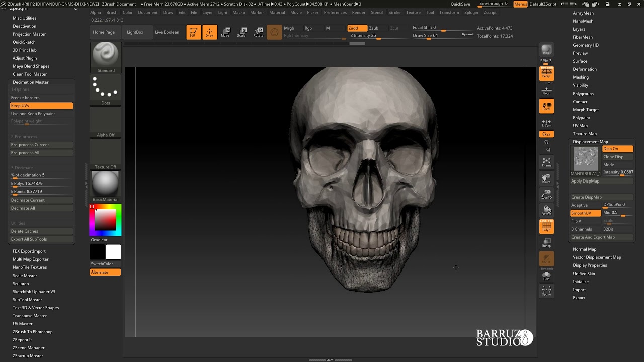
Task: Click Pre-process Current button
Action: [41, 145]
